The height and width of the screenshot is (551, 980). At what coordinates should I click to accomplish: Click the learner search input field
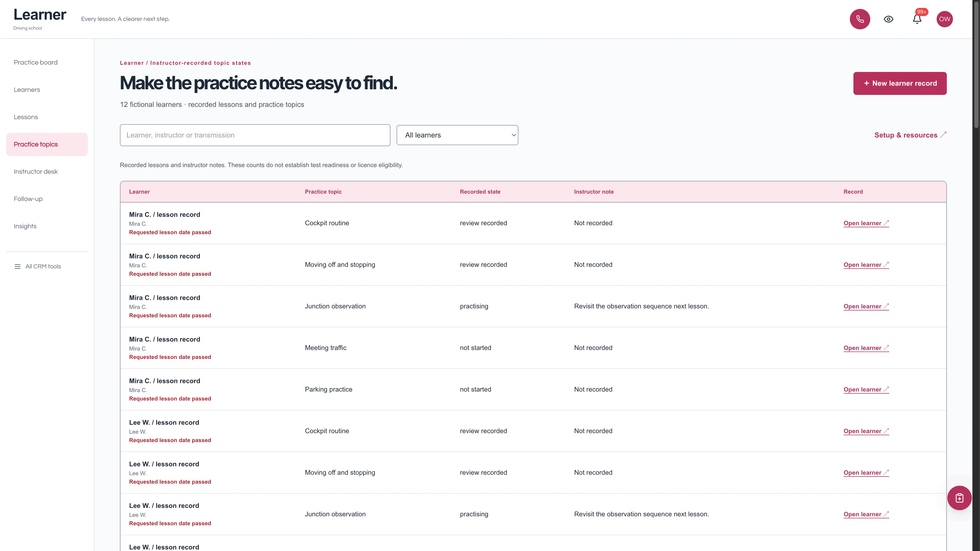point(255,135)
